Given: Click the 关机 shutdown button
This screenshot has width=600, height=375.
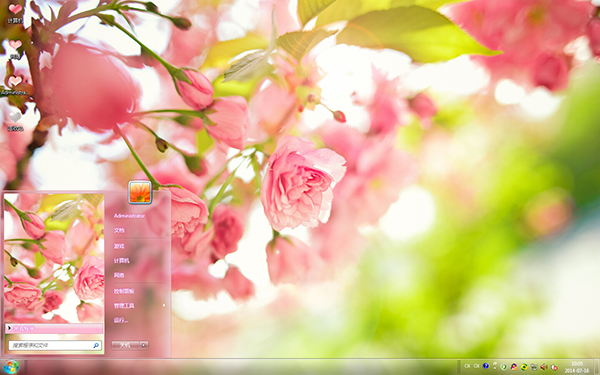Looking at the screenshot, I should pos(125,345).
